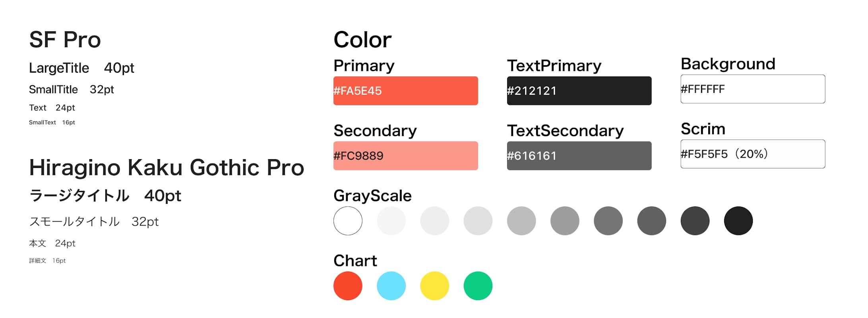Select the ラージタイトル 40pt sample
Image resolution: width=868 pixels, height=318 pixels.
click(105, 195)
